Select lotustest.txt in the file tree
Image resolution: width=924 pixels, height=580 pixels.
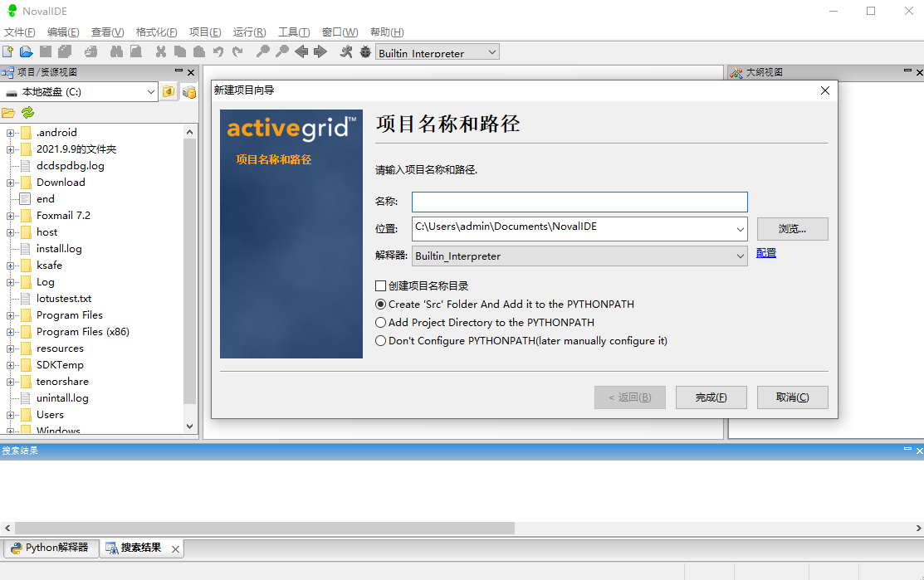tap(64, 299)
